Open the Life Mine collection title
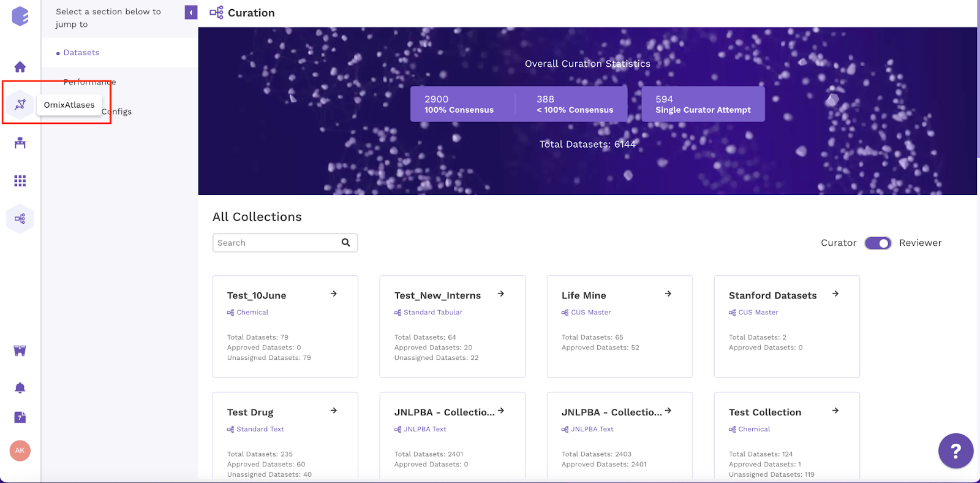This screenshot has width=980, height=483. pyautogui.click(x=584, y=295)
